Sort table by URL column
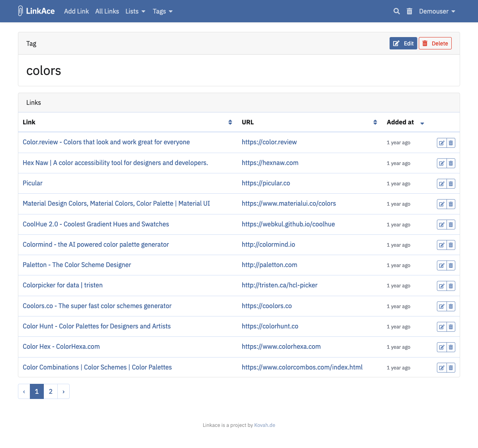 click(x=375, y=122)
